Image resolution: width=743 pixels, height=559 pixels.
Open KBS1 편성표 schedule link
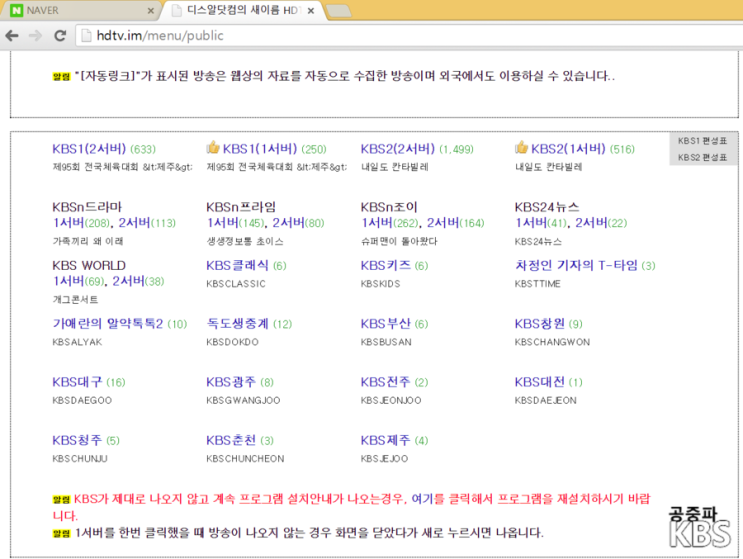[702, 141]
